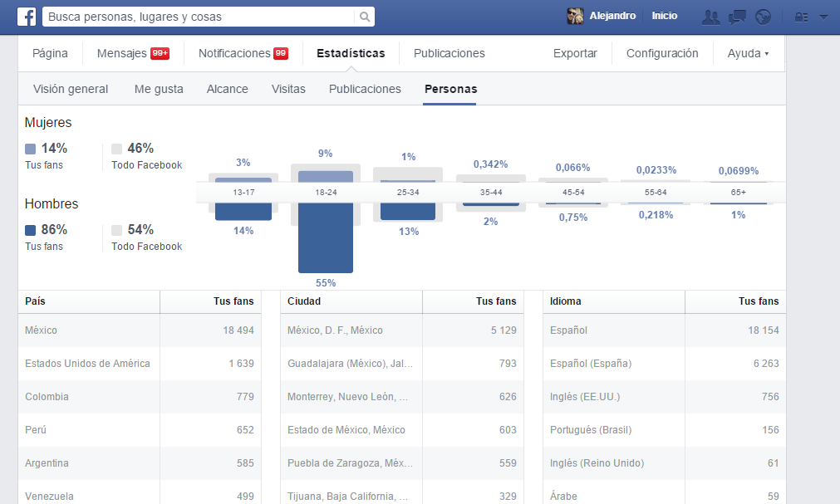Screen dimensions: 840x504
Task: Select the Colombia row
Action: tap(140, 397)
